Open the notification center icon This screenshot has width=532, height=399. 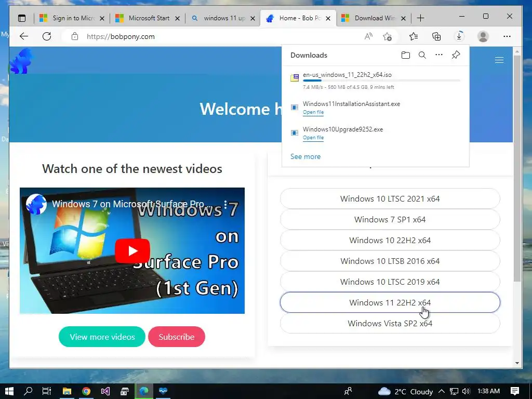tap(515, 391)
